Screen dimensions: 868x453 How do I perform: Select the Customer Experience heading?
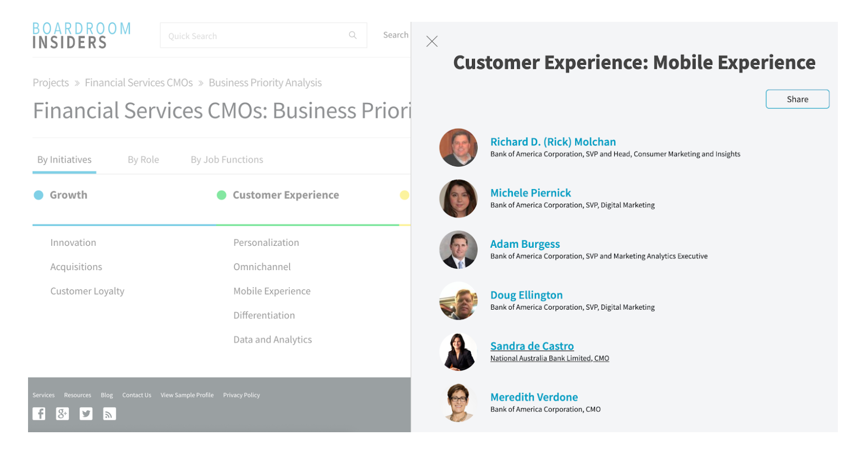point(286,195)
